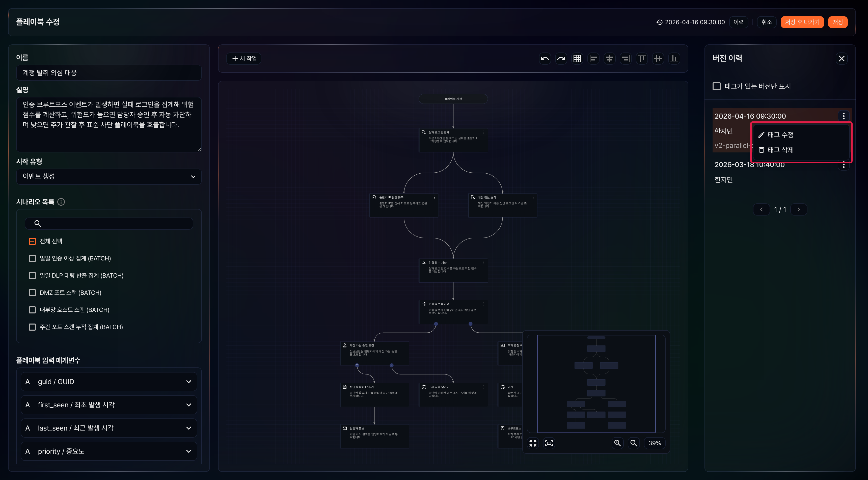Click fit-to-screen icon beside minimap
The image size is (868, 480).
549,443
